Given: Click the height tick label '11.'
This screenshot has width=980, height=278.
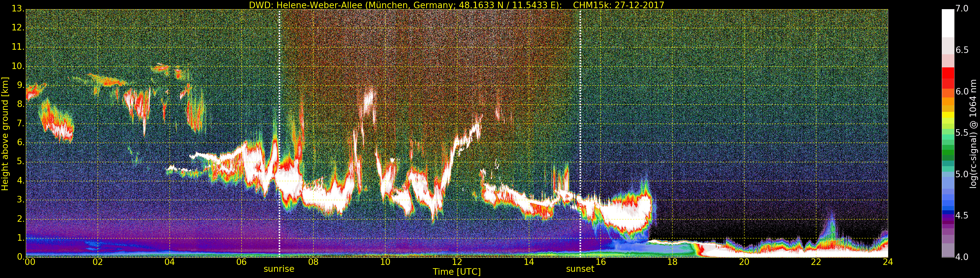Looking at the screenshot, I should click(x=18, y=47).
